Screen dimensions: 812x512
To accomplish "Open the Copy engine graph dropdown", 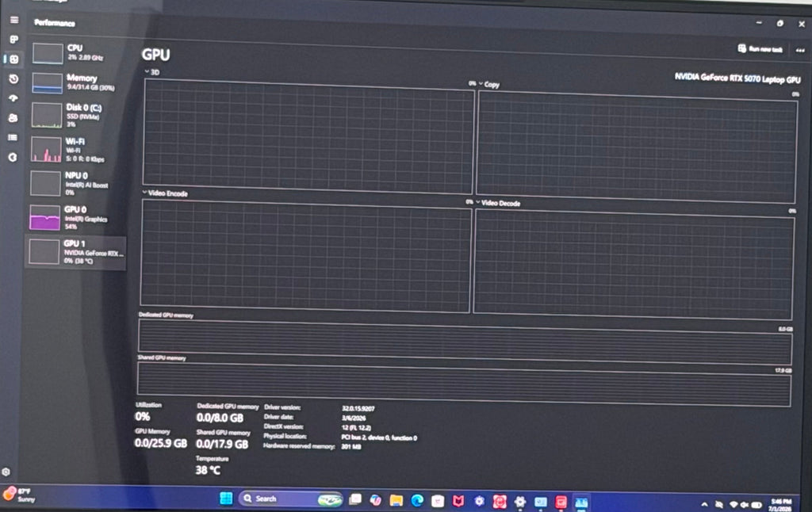I will (x=488, y=84).
